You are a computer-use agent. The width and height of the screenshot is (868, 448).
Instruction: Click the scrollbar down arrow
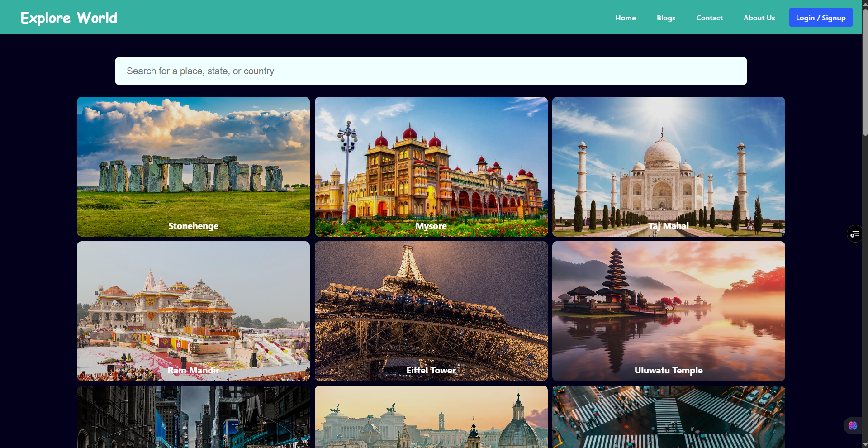point(865,444)
